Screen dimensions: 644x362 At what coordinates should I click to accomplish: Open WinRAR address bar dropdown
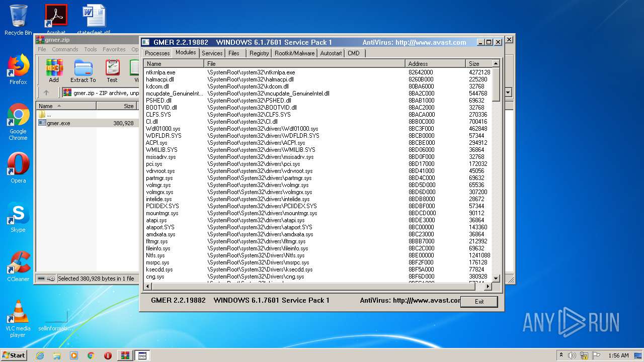tap(508, 93)
